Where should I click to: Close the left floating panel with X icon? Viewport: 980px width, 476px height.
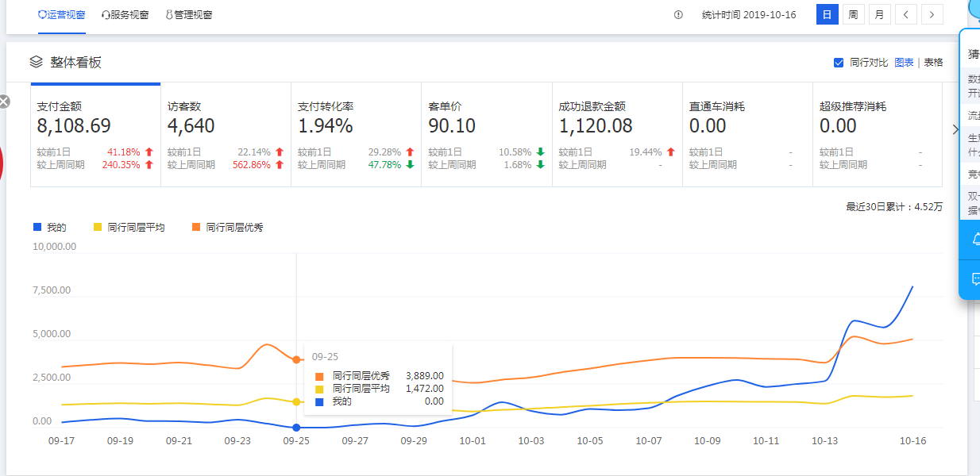(4, 102)
